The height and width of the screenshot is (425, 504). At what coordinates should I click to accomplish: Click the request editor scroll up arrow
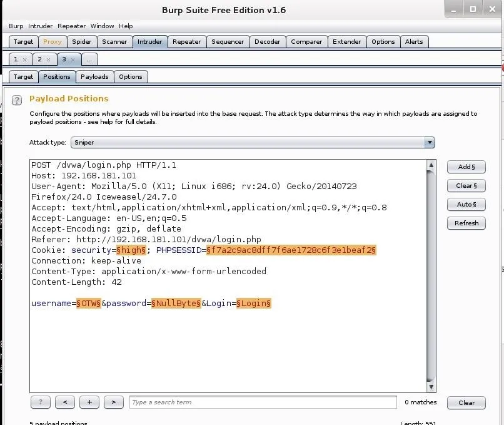click(x=431, y=165)
